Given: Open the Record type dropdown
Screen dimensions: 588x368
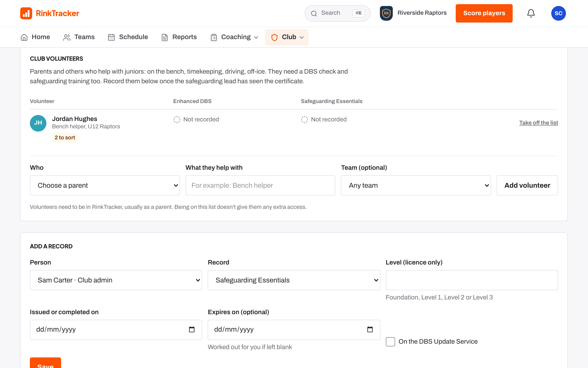Looking at the screenshot, I should [x=294, y=280].
